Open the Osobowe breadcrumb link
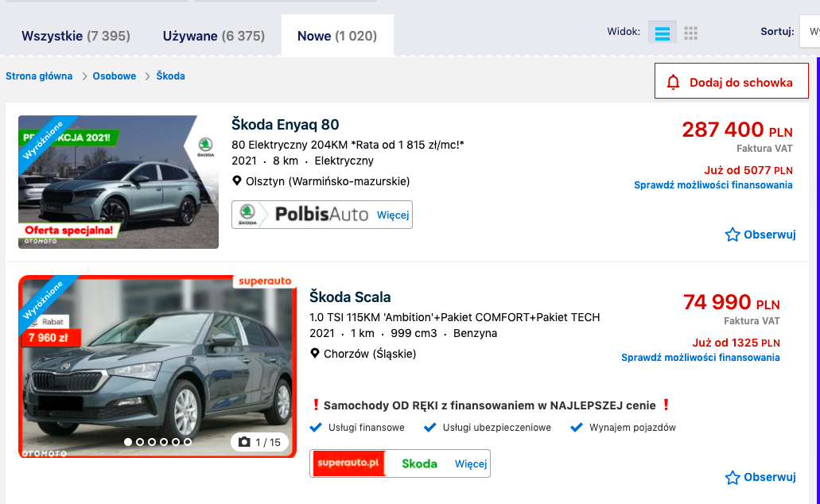This screenshot has width=820, height=504. pos(114,76)
